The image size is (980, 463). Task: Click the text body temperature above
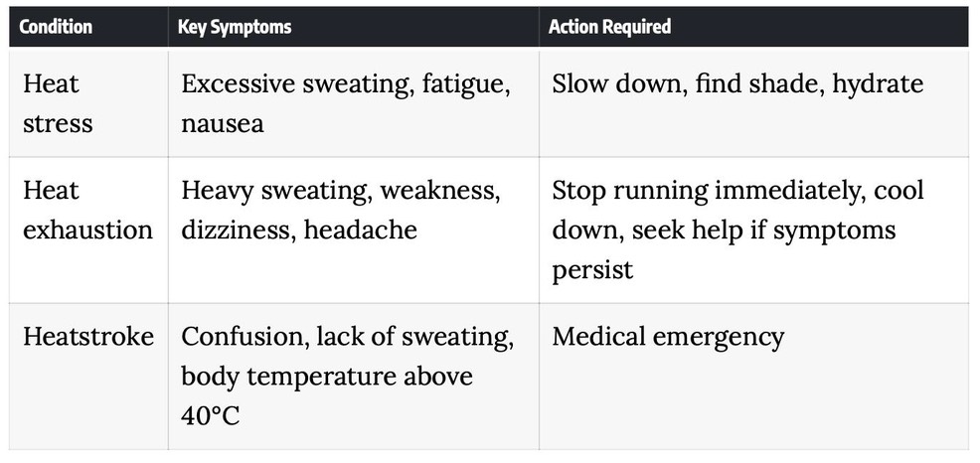(x=327, y=377)
